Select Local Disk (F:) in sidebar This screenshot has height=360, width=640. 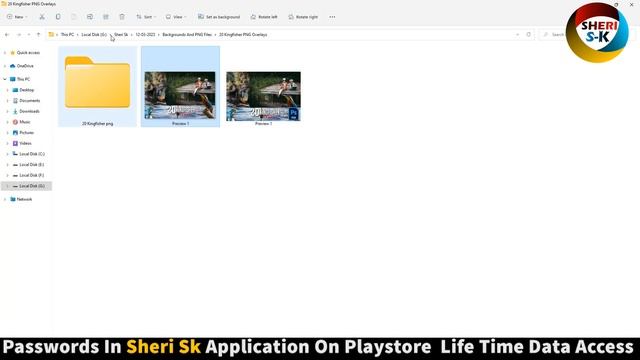tap(31, 175)
